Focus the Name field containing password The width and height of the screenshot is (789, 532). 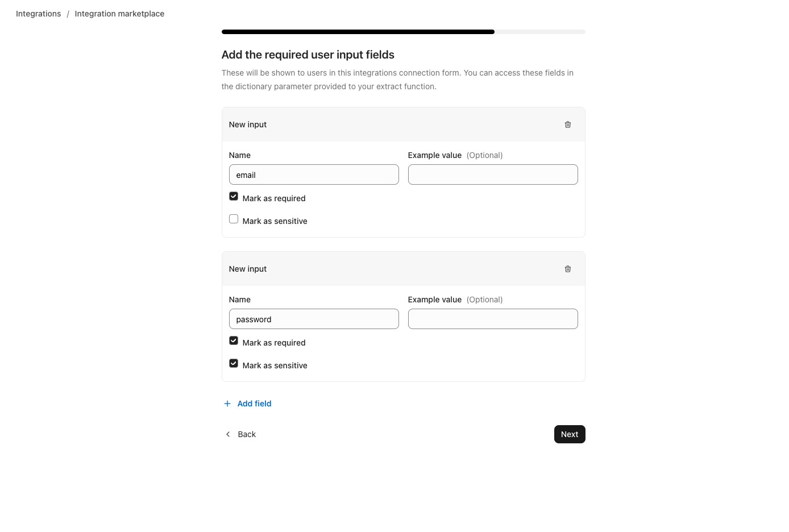314,319
